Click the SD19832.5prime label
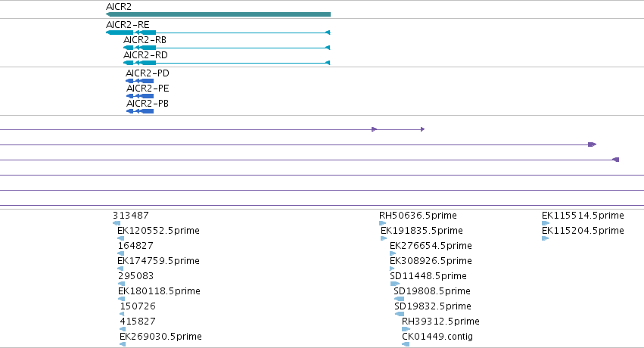The height and width of the screenshot is (348, 644). [433, 306]
